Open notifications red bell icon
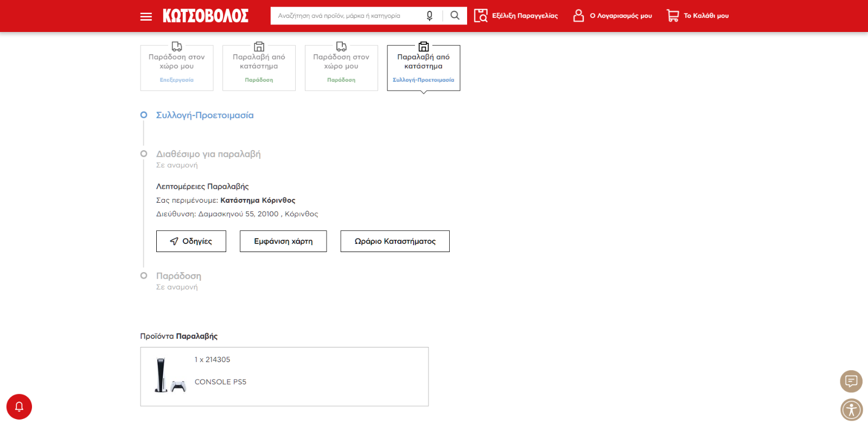 (19, 407)
